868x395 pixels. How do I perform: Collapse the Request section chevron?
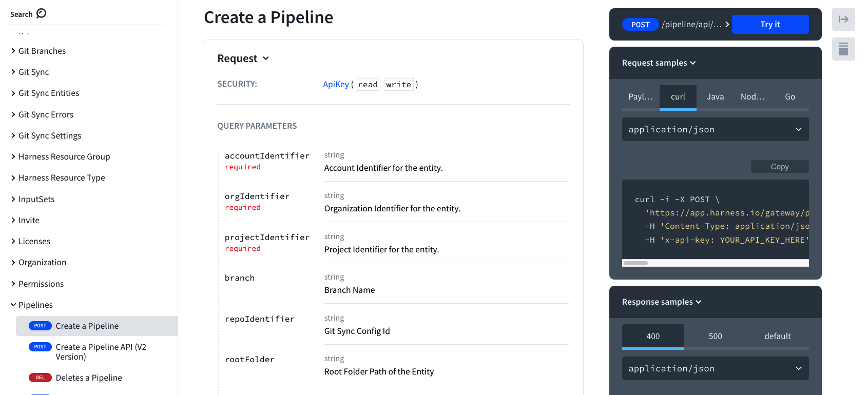tap(266, 58)
